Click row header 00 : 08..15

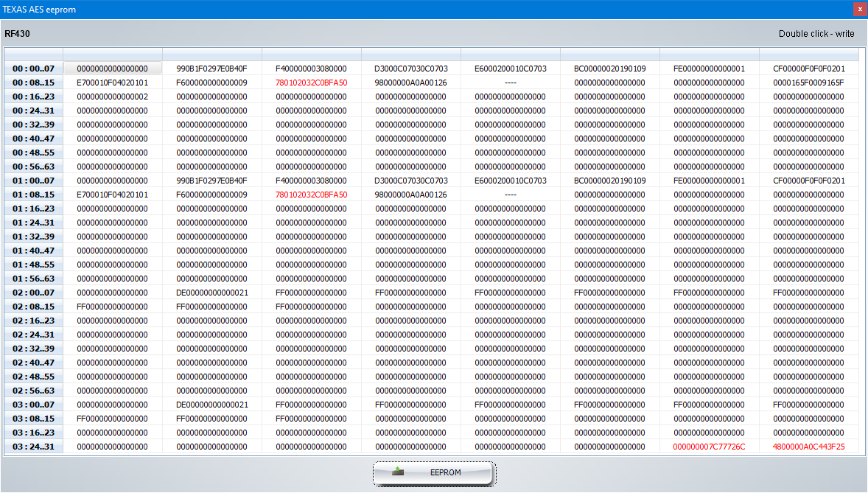34,83
